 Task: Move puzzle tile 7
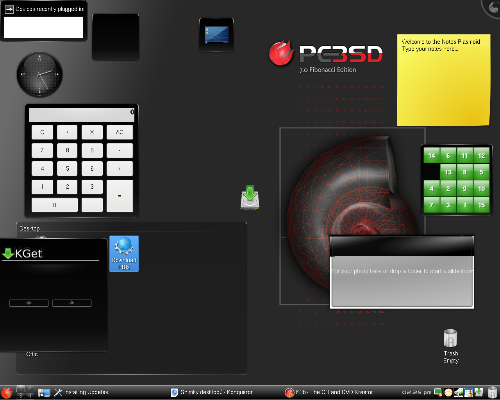432,205
